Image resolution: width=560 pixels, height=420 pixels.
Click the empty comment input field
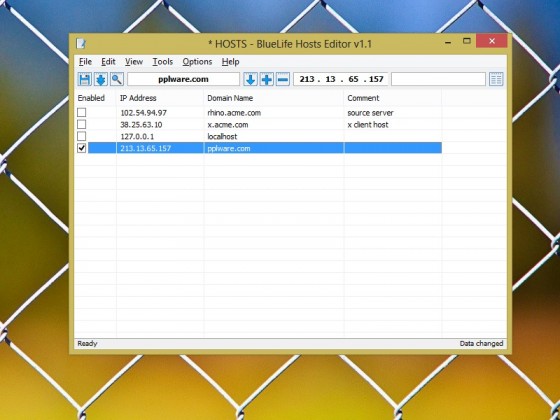438,79
